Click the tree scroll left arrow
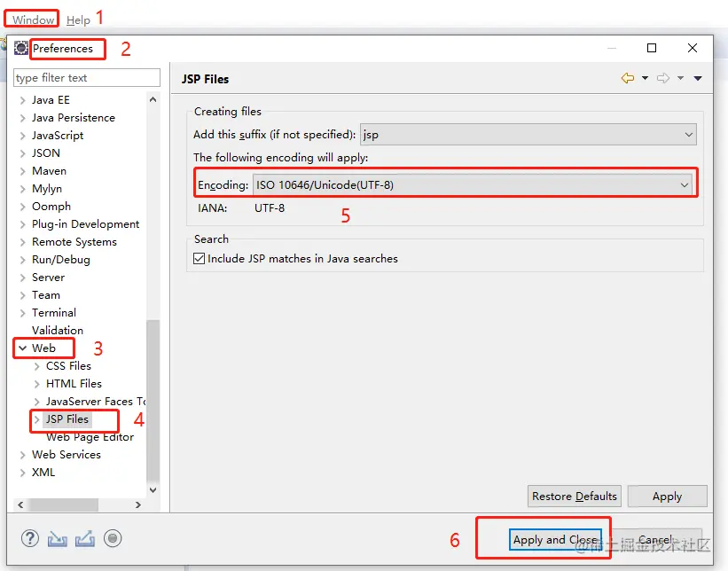This screenshot has height=571, width=728. [20, 505]
